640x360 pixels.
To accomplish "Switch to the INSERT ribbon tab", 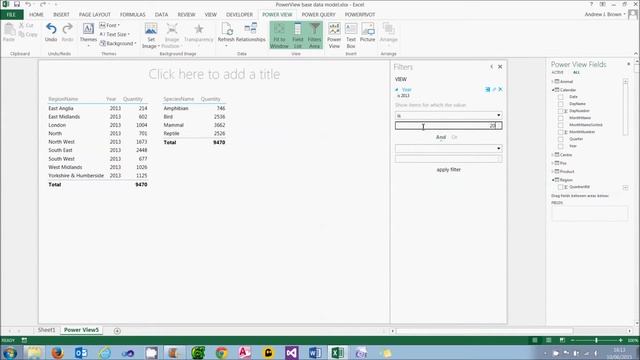I will coord(61,15).
